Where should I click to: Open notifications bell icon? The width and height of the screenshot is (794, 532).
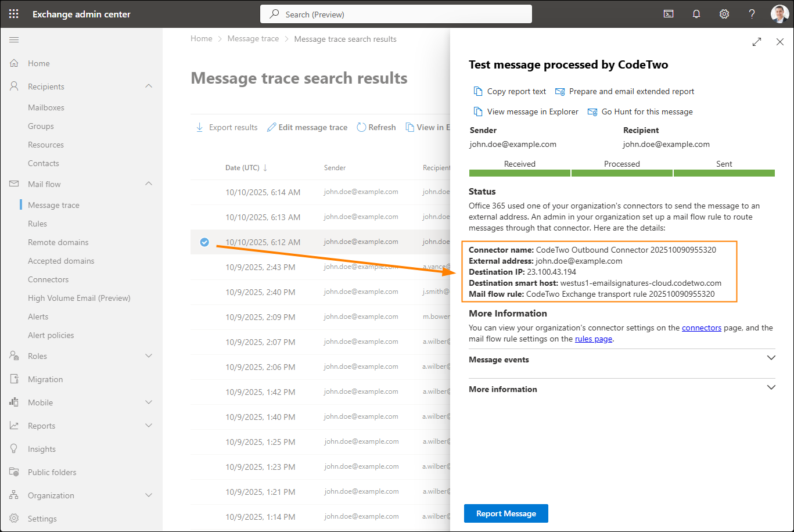(x=696, y=14)
